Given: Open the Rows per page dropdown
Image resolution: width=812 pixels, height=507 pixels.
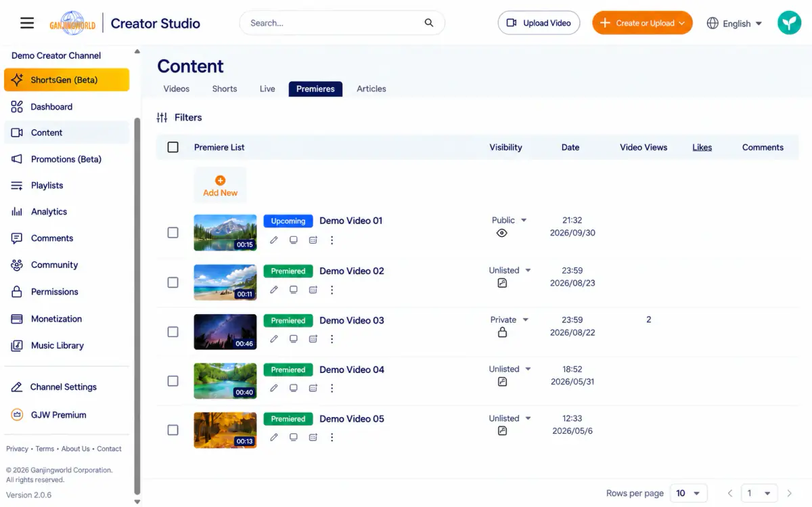Looking at the screenshot, I should tap(689, 493).
